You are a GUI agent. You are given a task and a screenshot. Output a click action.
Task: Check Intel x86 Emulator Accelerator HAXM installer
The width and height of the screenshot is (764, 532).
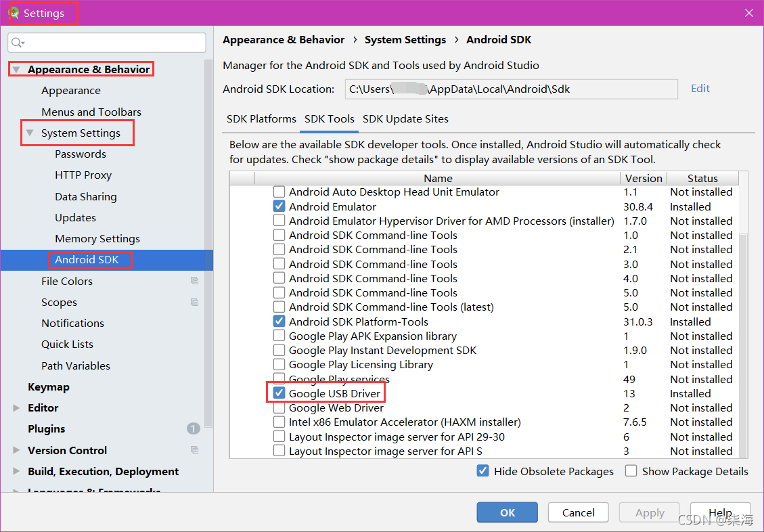[279, 422]
